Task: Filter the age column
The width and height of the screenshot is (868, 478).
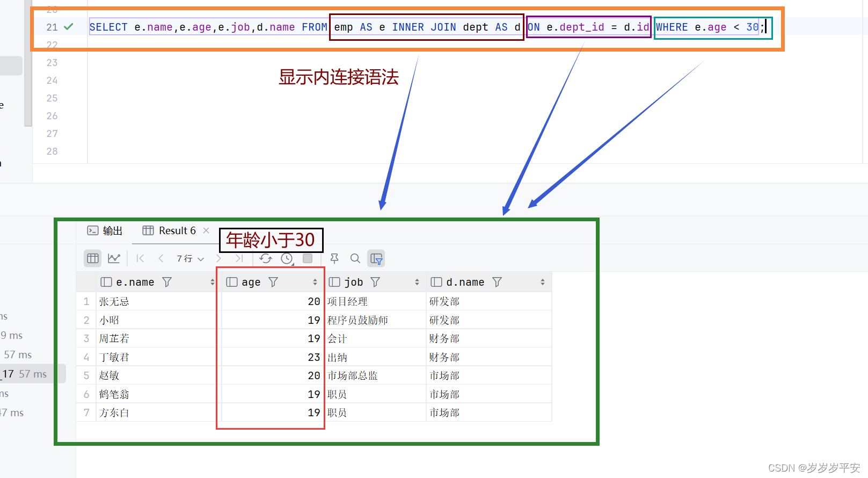Action: 273,282
